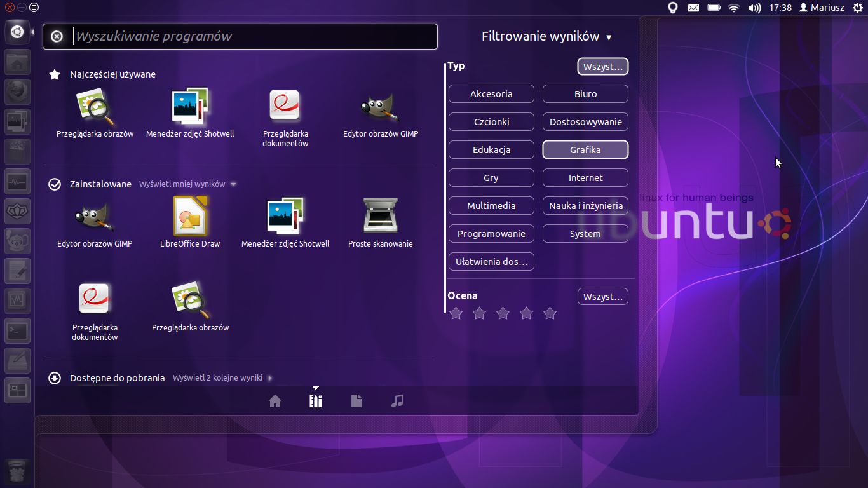
Task: Toggle the Akcesoria filter
Action: [491, 94]
